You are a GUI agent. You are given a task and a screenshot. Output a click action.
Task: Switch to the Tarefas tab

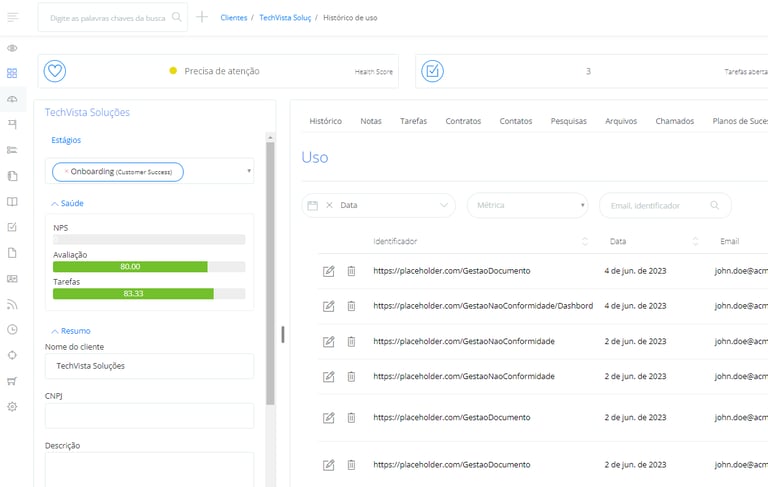pyautogui.click(x=413, y=121)
